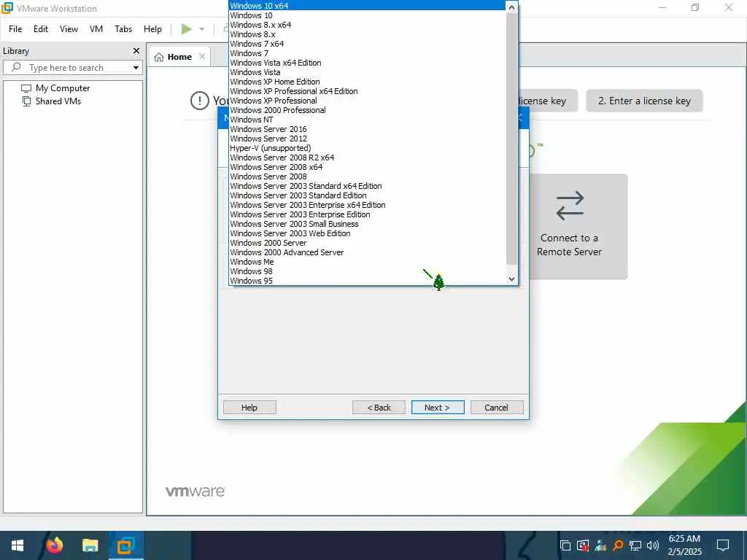This screenshot has width=747, height=560.
Task: Open the Help menu
Action: coord(152,29)
